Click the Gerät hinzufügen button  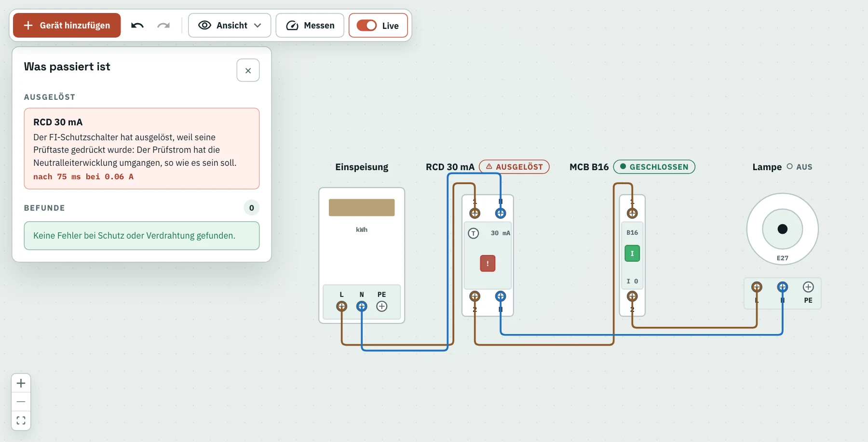[67, 26]
